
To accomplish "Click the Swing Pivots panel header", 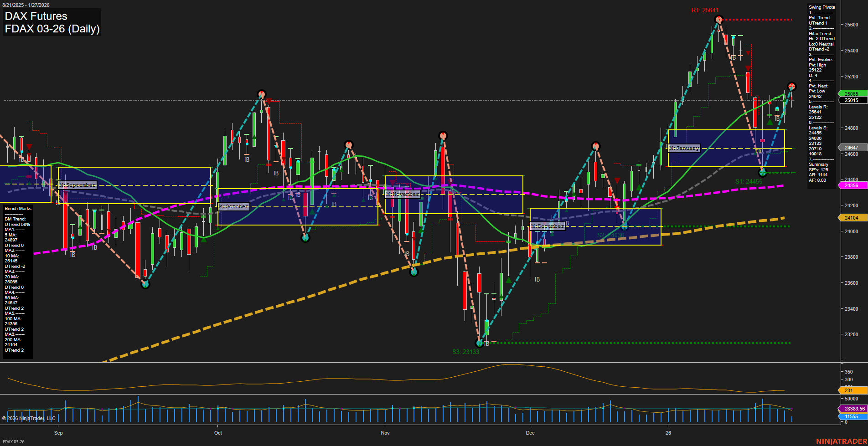I will click(821, 7).
